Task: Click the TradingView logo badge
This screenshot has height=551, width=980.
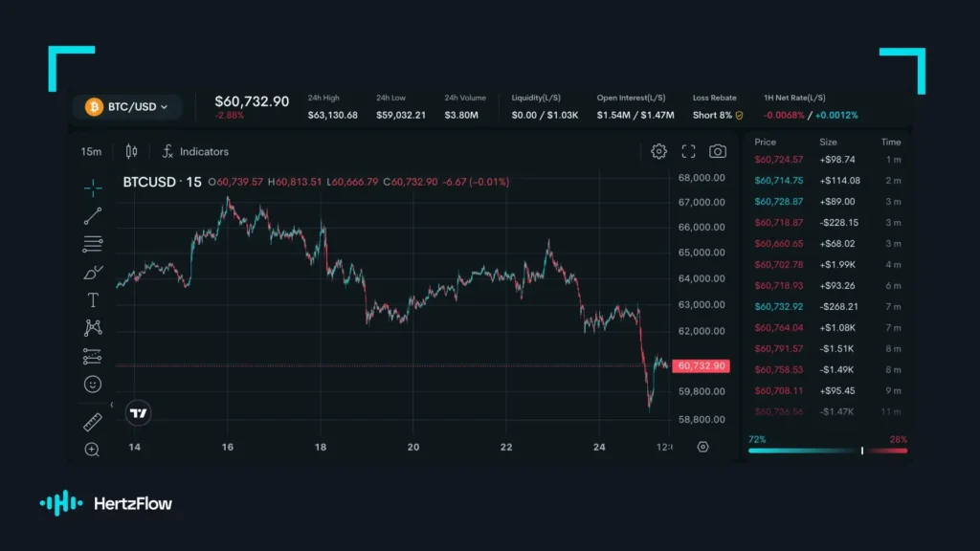Action: [x=138, y=413]
